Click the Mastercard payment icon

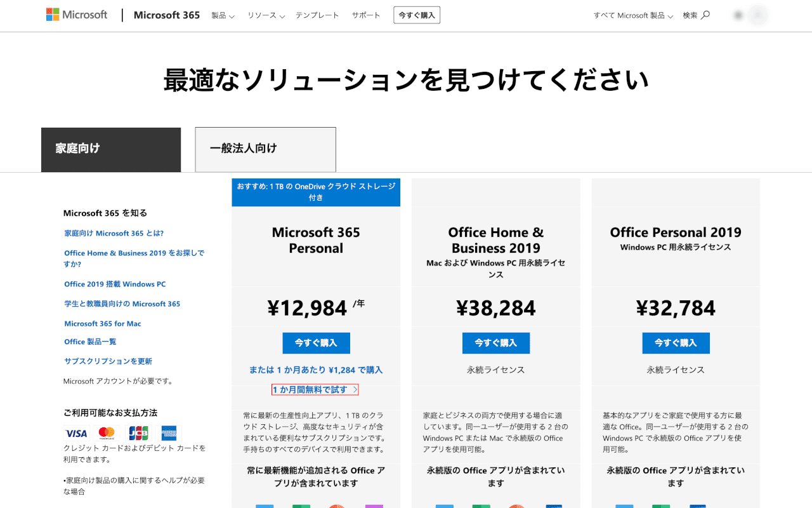click(107, 434)
